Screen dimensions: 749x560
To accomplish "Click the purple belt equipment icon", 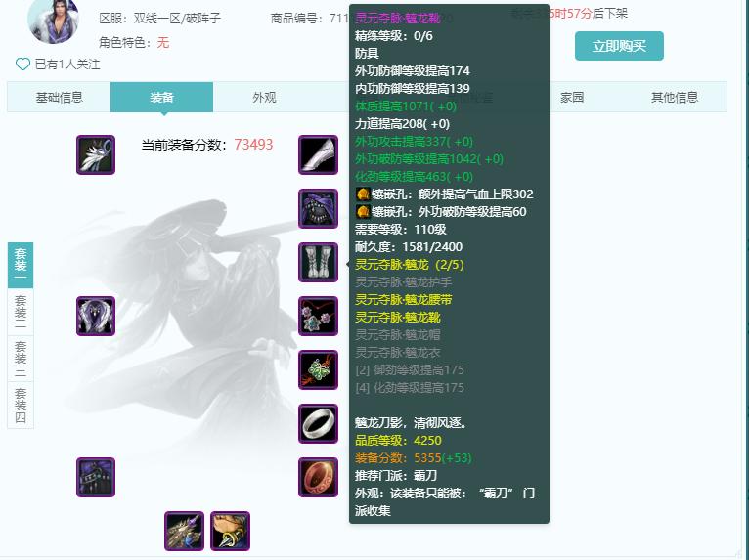I will pyautogui.click(x=318, y=208).
